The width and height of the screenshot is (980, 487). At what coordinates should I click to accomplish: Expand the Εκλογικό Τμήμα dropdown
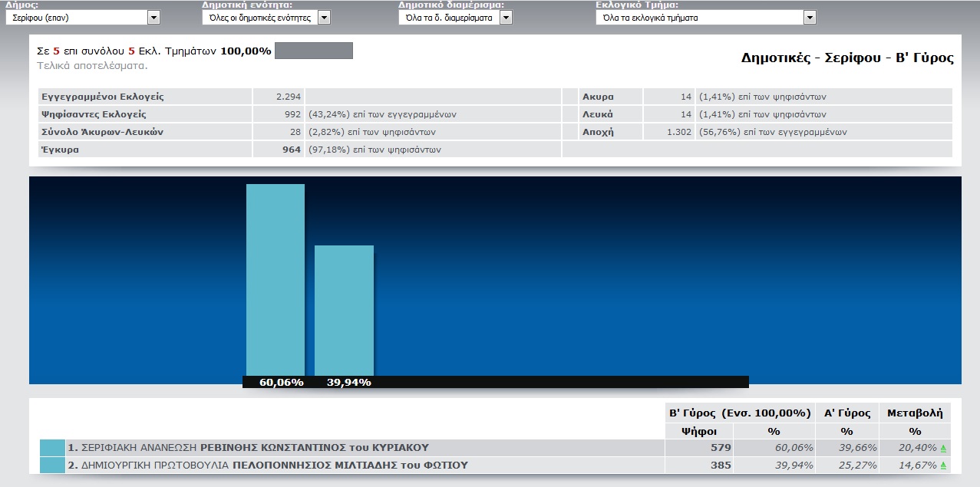705,17
